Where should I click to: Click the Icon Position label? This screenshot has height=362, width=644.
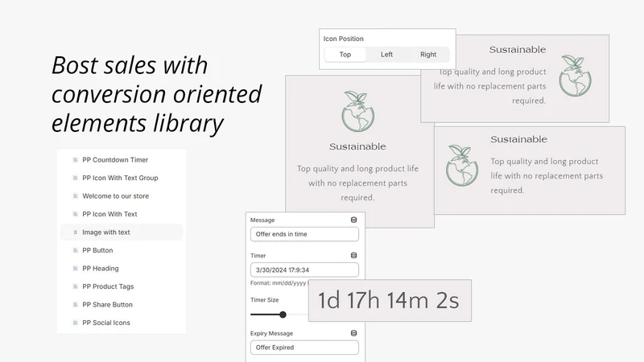point(344,39)
